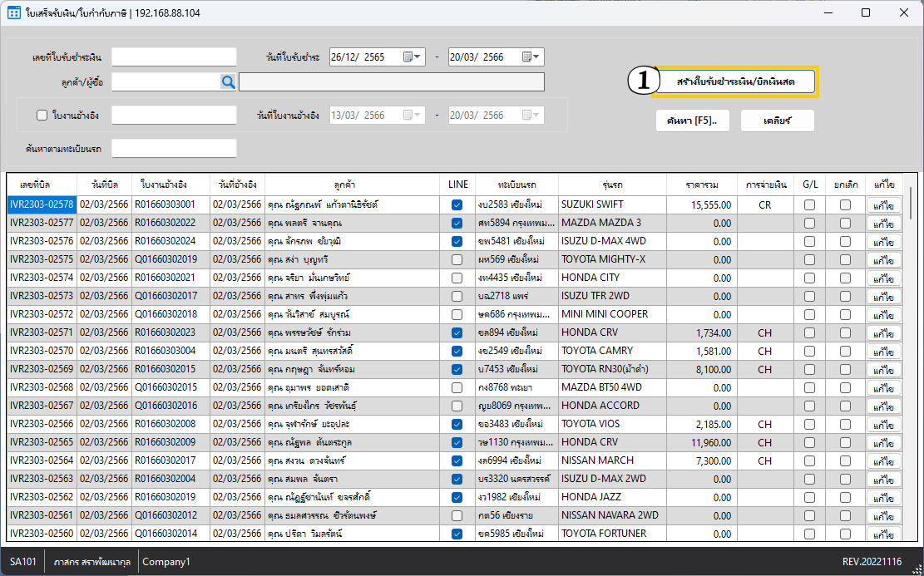Select bill row IVR2303-02565

(x=42, y=442)
